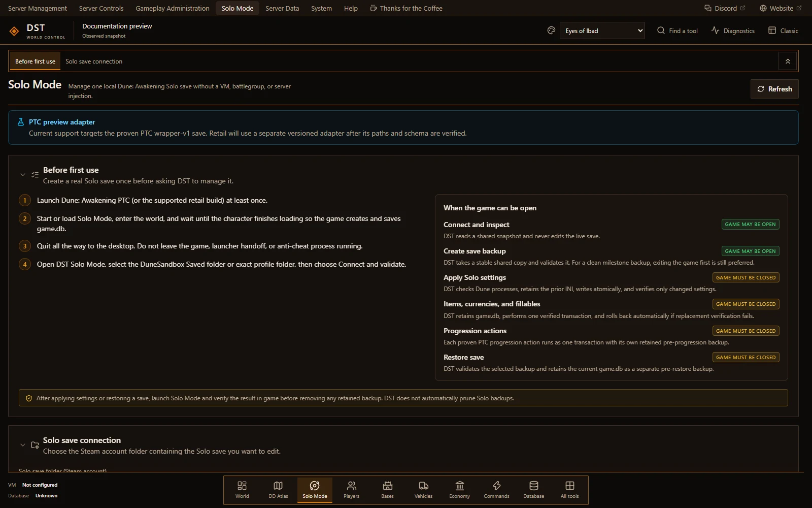Image resolution: width=812 pixels, height=508 pixels.
Task: Open Find a tool search
Action: click(x=678, y=30)
